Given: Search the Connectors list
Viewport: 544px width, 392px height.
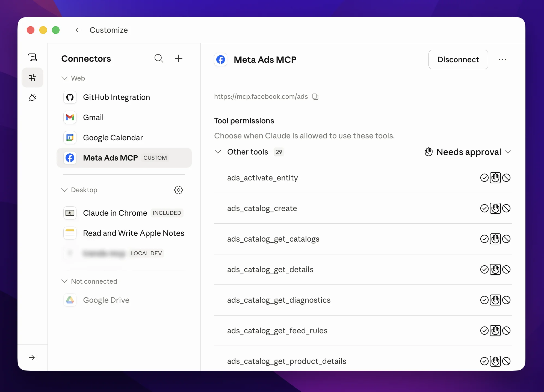Looking at the screenshot, I should pos(159,58).
